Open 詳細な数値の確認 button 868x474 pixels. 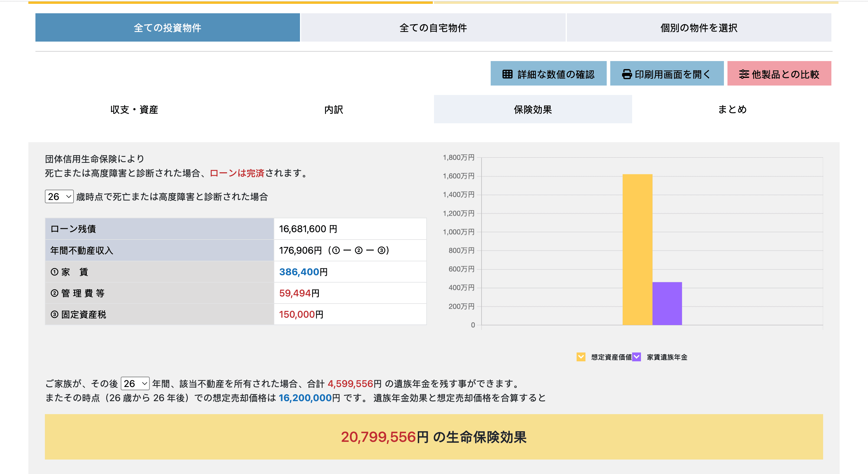tap(548, 73)
